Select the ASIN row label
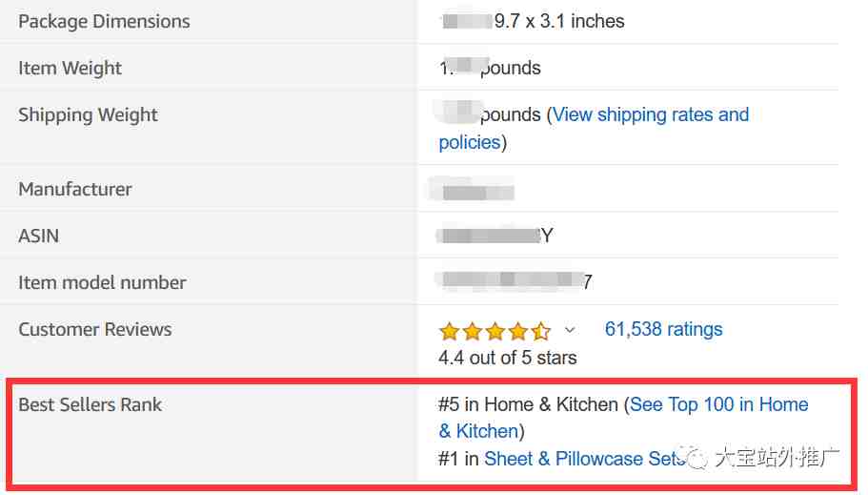868x495 pixels. pos(39,237)
